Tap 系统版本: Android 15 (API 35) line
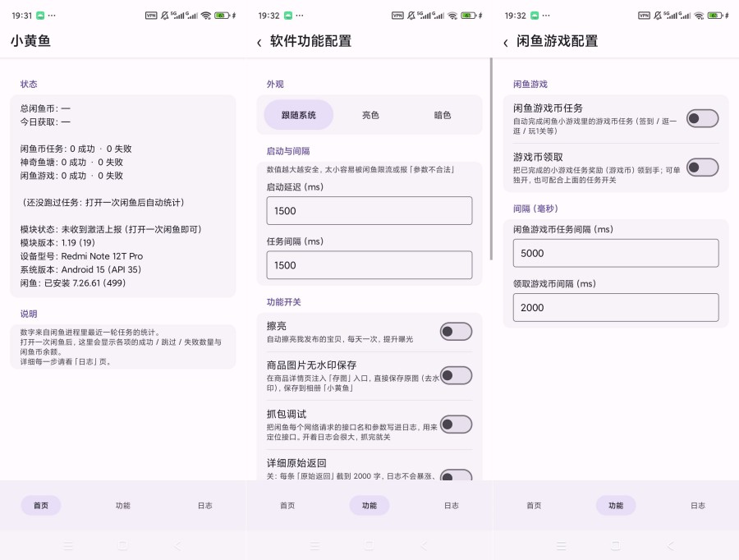Screen dimensions: 739x560 tap(80, 269)
